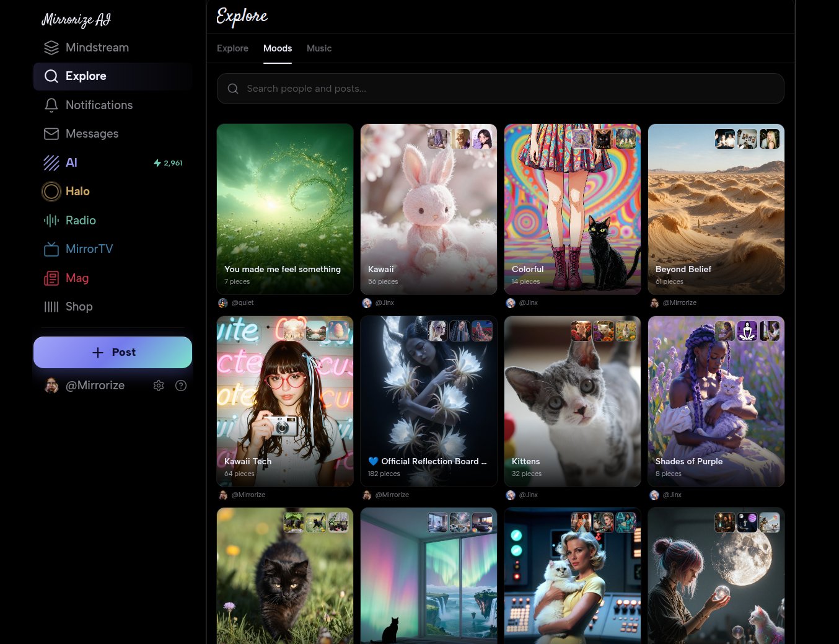Open @Mirrorize profile under Kawaii Tech card
Viewport: 839px width, 644px height.
pos(242,495)
